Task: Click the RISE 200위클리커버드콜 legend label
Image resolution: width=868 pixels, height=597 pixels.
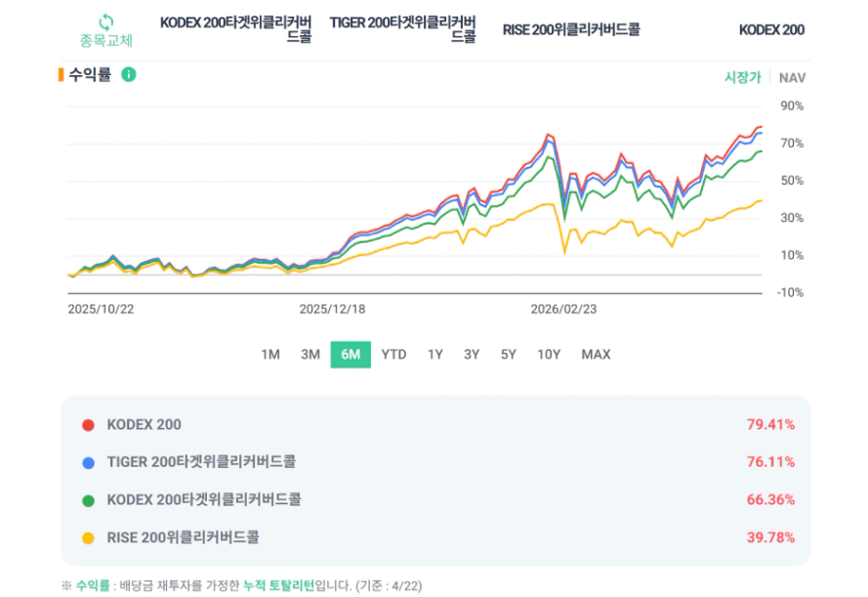Action: 184,537
